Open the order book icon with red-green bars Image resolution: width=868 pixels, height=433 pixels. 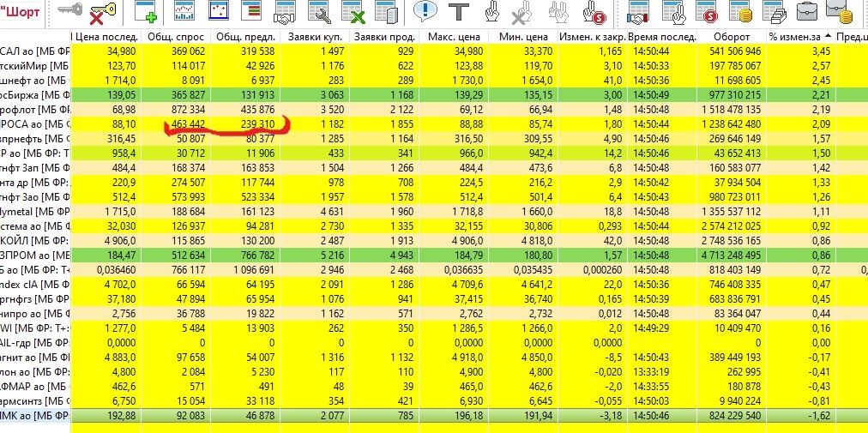click(x=252, y=10)
